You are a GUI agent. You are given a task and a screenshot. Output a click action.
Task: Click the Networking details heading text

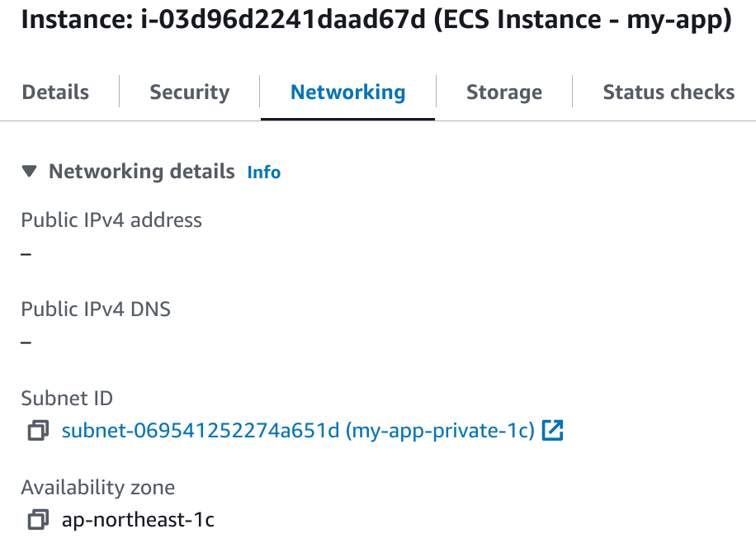(x=141, y=172)
